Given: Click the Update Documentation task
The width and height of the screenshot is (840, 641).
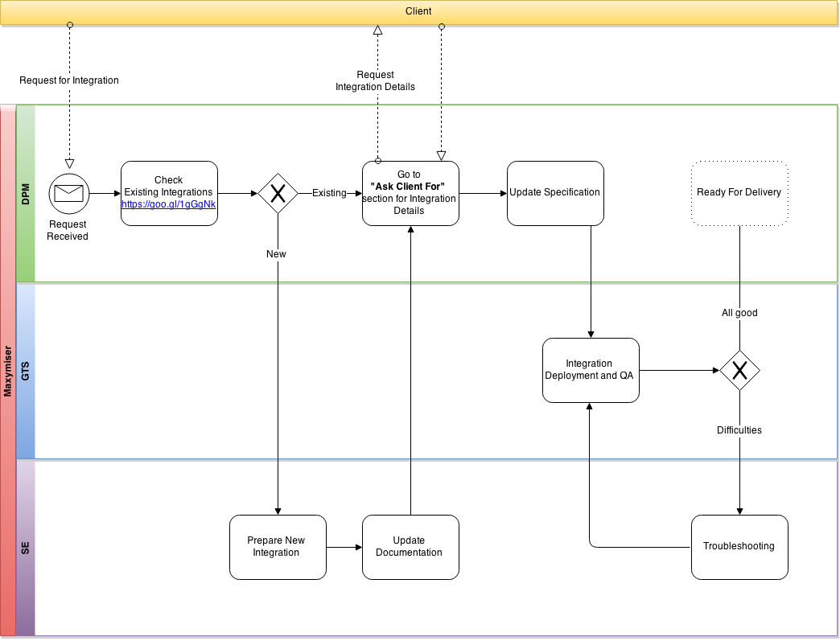Looking at the screenshot, I should point(411,547).
